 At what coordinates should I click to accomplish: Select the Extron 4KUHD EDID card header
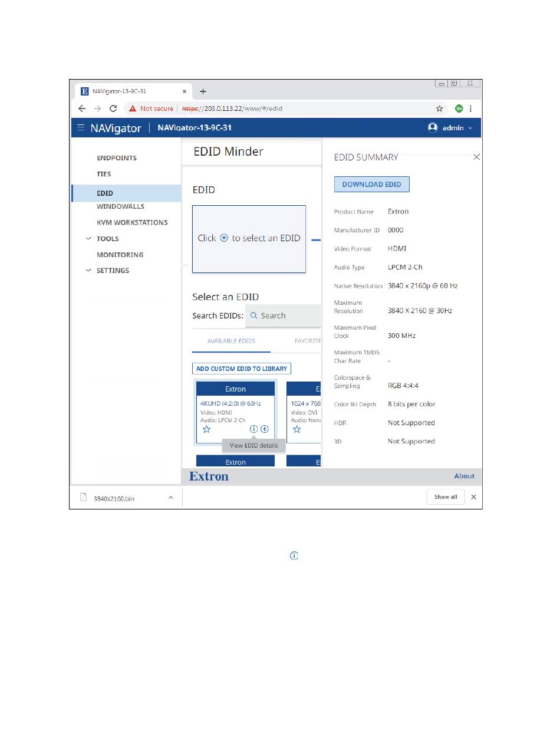tap(236, 389)
